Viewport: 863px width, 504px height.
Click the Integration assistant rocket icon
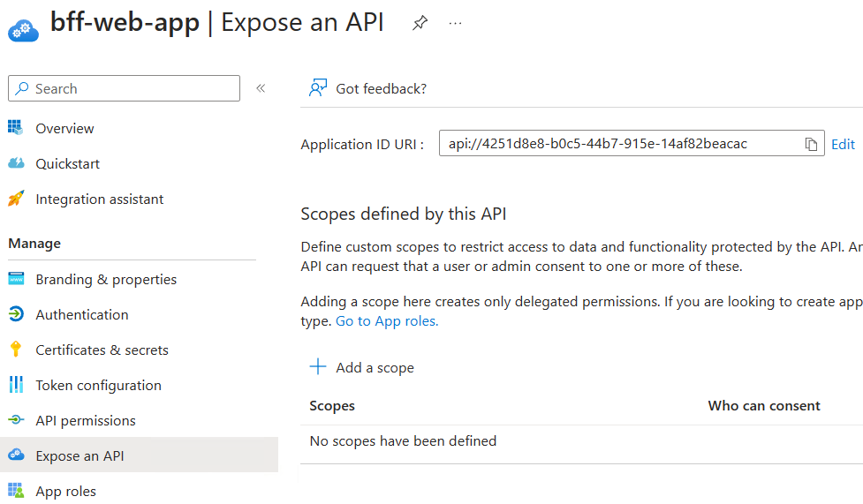(x=16, y=198)
